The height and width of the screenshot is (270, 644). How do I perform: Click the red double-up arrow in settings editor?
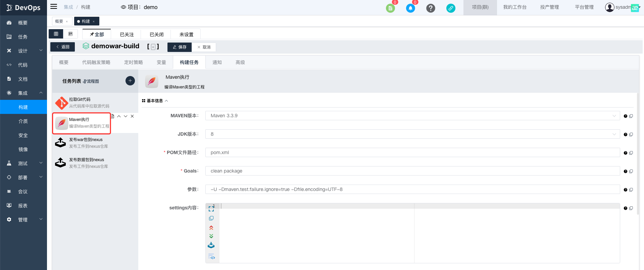[x=211, y=228]
